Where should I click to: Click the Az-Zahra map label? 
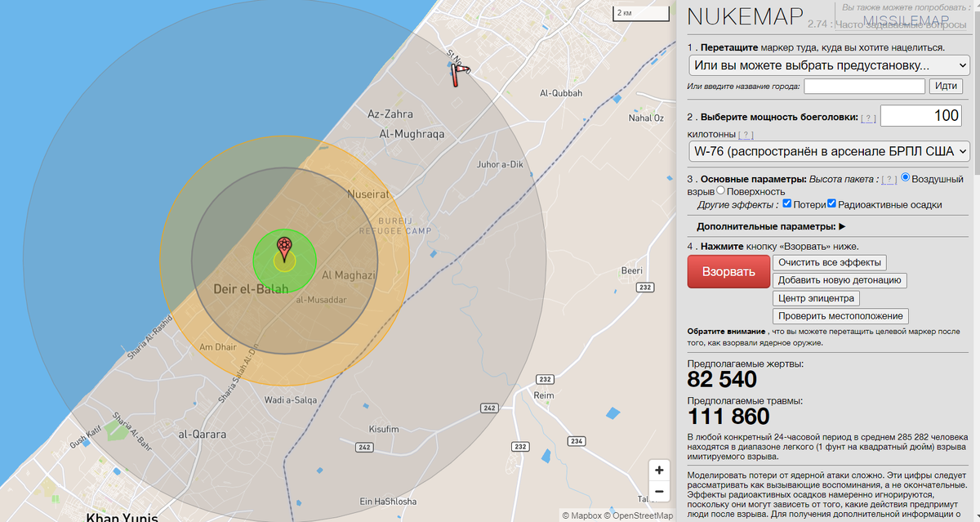coord(390,114)
